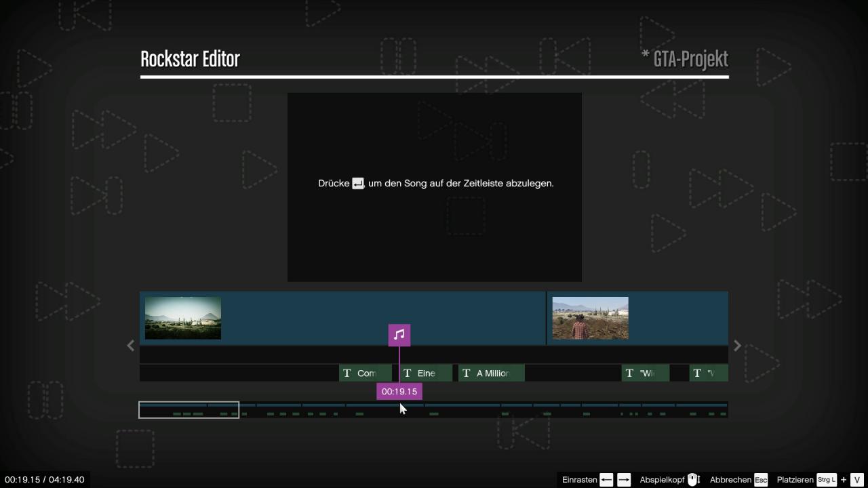
Task: Click the Platzieren label
Action: (795, 480)
